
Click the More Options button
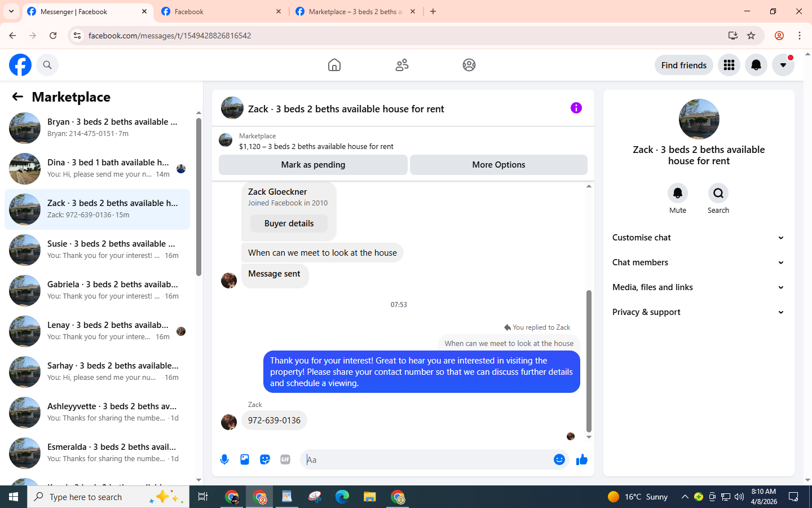tap(498, 165)
